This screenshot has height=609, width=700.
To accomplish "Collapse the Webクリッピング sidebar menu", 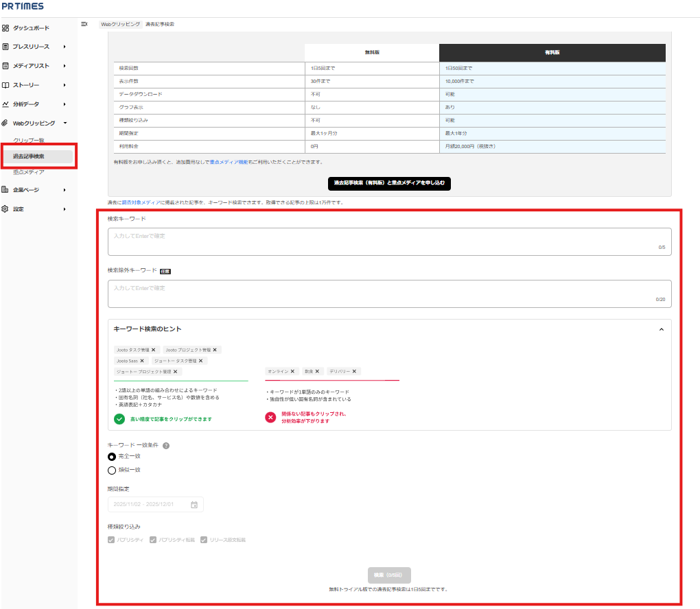I will (x=64, y=123).
